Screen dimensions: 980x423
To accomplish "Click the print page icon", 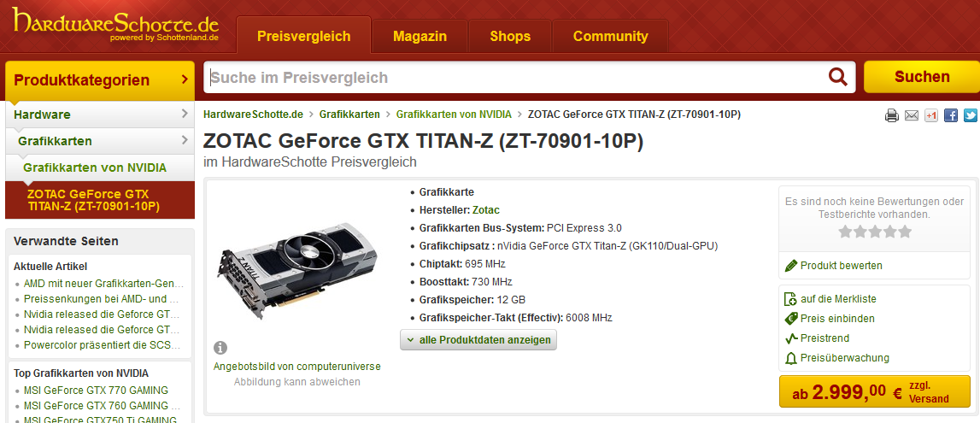I will 892,115.
